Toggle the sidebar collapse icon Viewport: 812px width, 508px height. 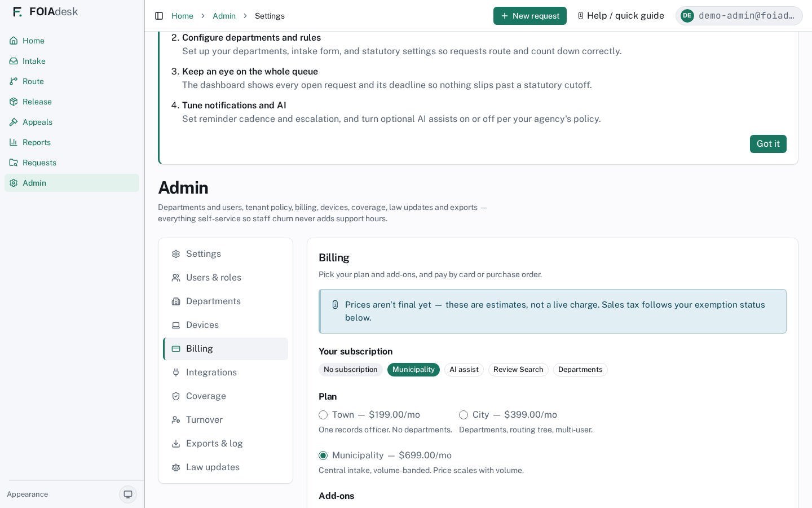point(159,16)
